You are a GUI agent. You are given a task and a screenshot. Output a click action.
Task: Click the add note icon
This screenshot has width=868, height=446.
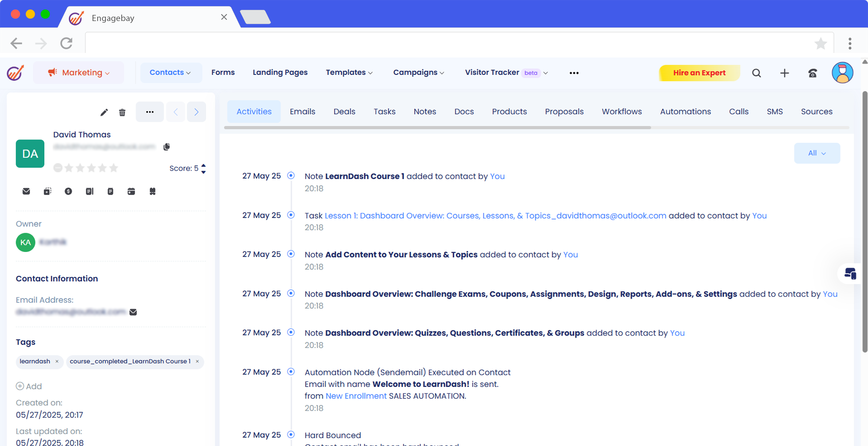tap(110, 191)
